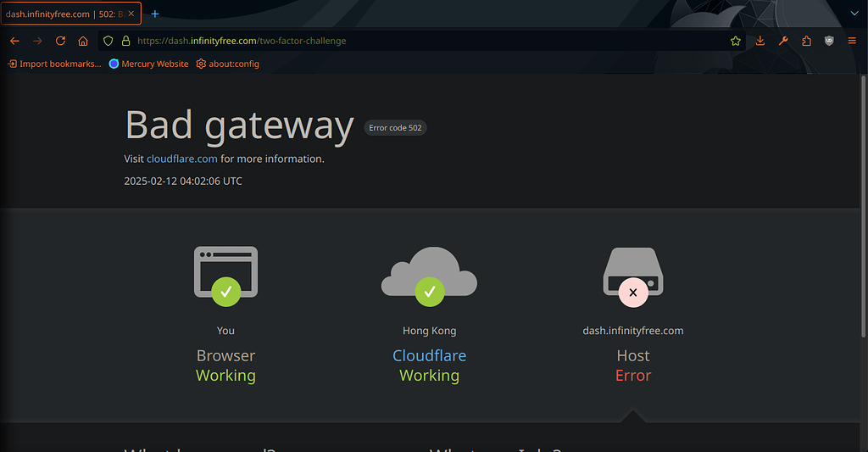This screenshot has width=868, height=452.
Task: Bookmark this page with the star
Action: tap(736, 41)
